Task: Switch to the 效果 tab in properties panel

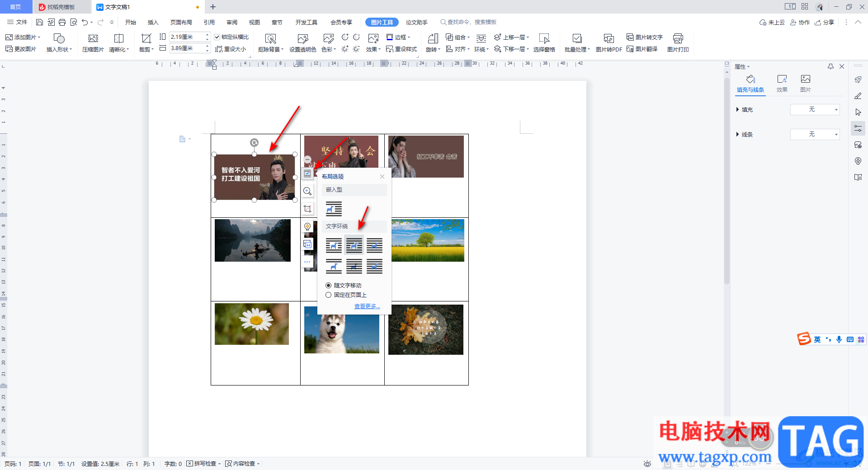Action: click(782, 84)
